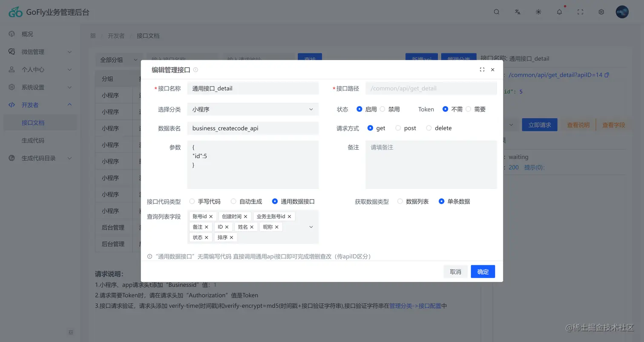Click the 微信管理 WeChat icon in sidebar
The width and height of the screenshot is (644, 342).
pos(12,52)
